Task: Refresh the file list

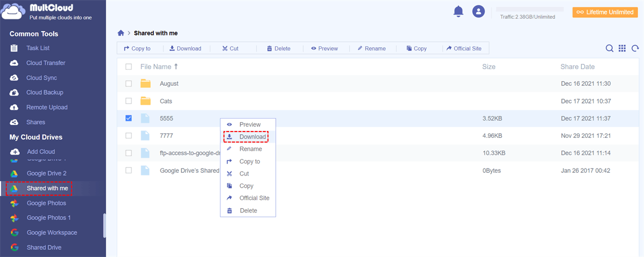Action: (635, 48)
